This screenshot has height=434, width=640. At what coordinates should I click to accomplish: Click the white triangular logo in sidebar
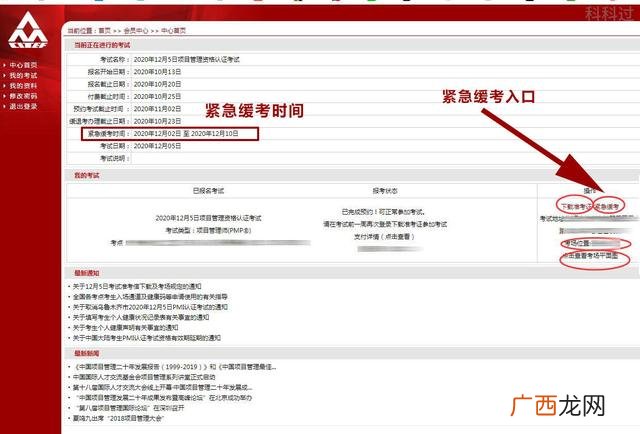(x=28, y=30)
